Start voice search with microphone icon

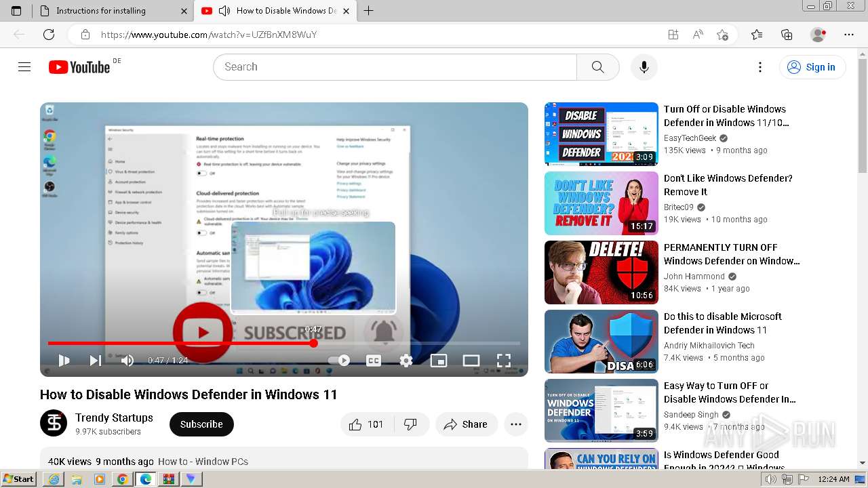pyautogui.click(x=644, y=67)
